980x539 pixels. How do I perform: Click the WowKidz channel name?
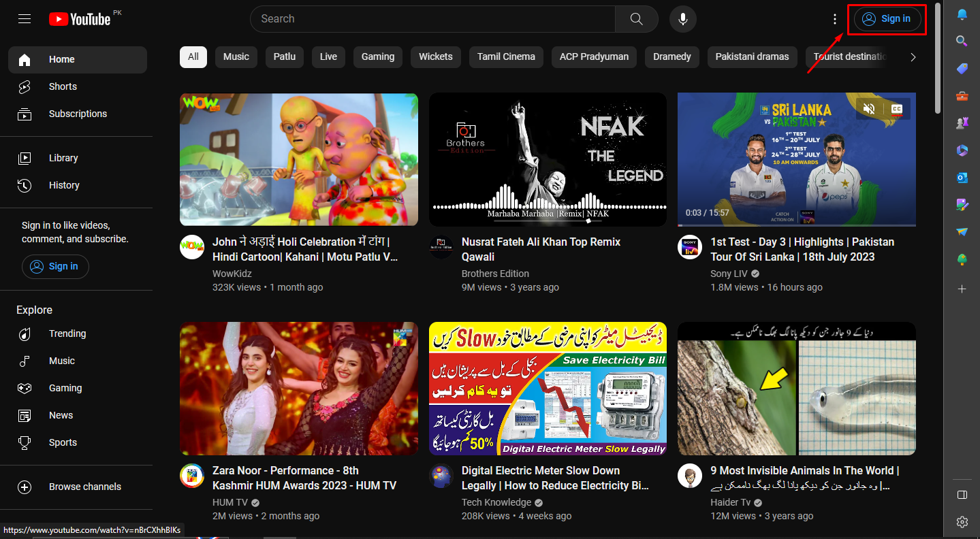coord(232,273)
